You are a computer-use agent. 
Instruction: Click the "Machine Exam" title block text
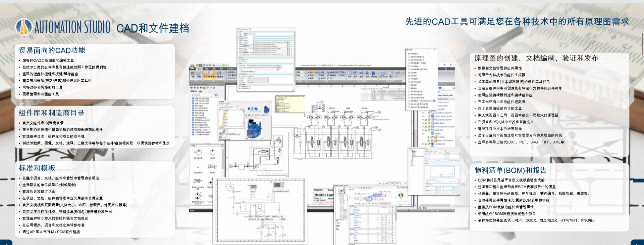(324, 195)
